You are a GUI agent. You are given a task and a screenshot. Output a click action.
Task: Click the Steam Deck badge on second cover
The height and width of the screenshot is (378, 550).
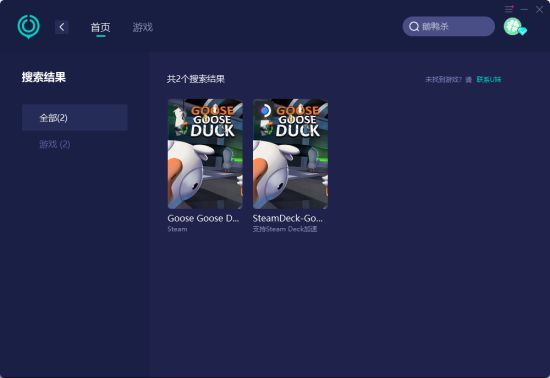265,111
